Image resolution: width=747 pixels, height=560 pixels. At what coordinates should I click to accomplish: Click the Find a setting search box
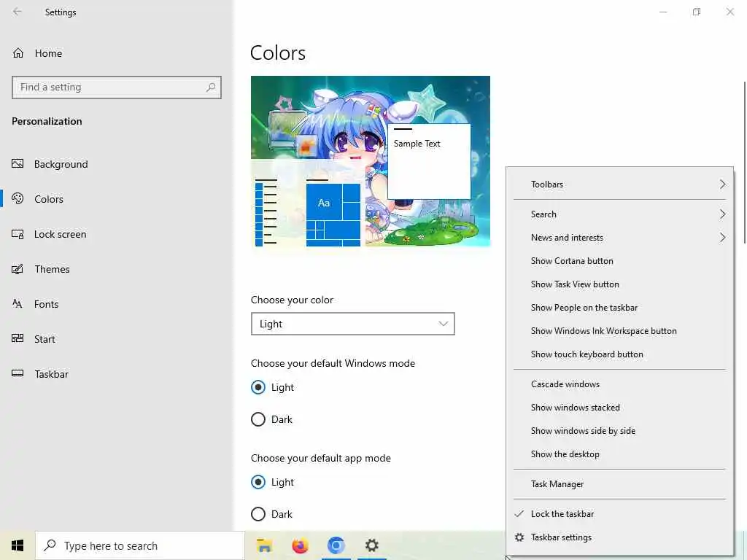click(117, 87)
